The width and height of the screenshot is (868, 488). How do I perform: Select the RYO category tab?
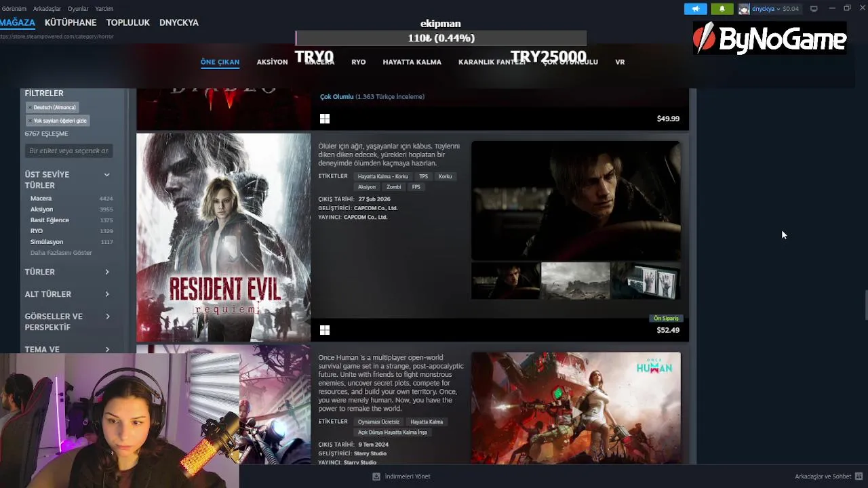click(359, 62)
